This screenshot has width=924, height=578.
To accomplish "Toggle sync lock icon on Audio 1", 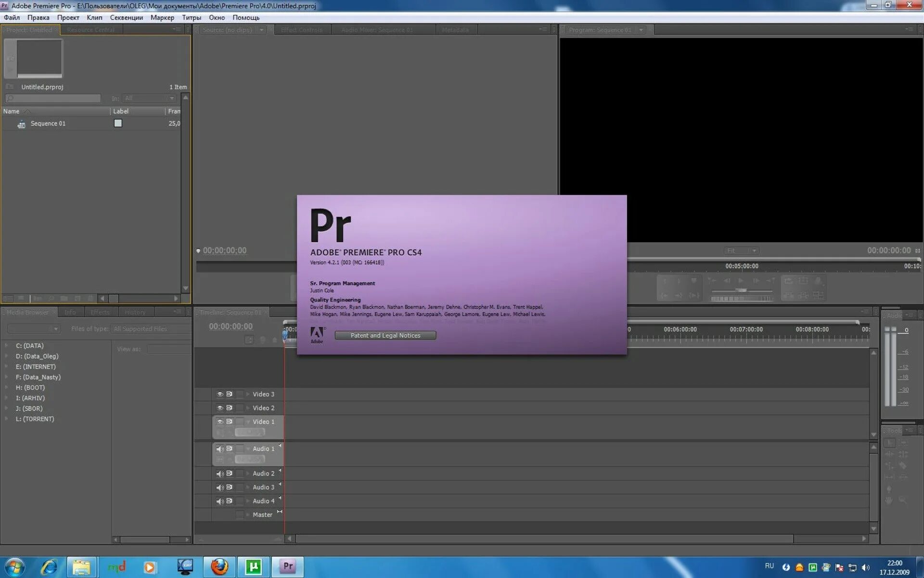I will click(x=230, y=448).
